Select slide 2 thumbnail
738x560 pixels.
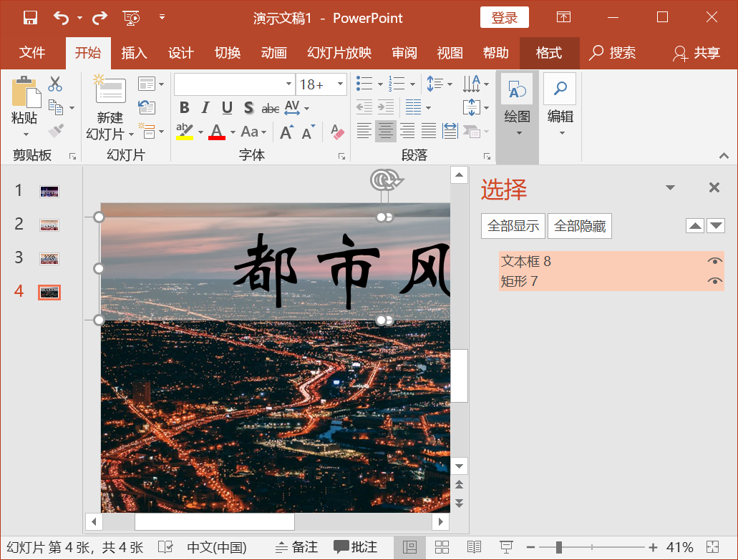coord(49,224)
